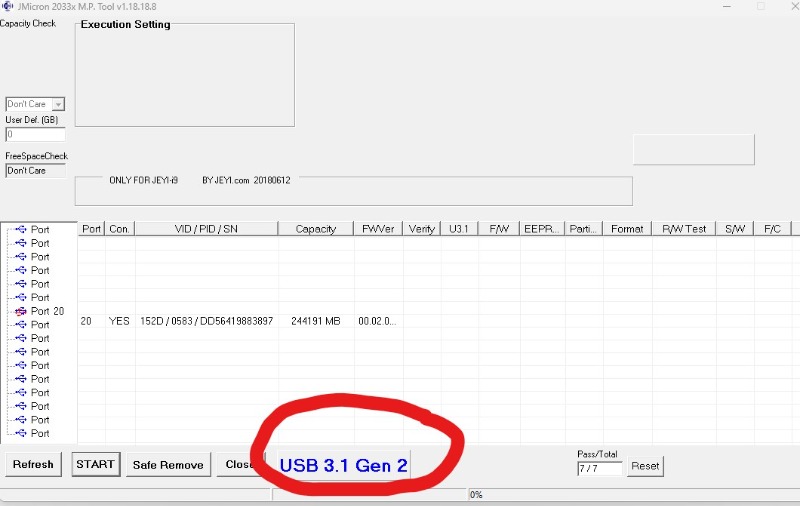Click the R/W Test column header
Viewport: 800px width, 506px height.
(x=684, y=229)
